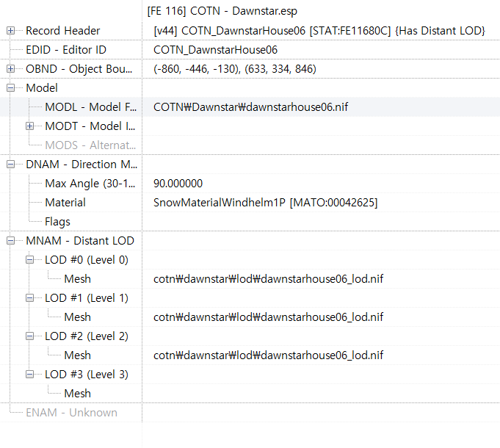The height and width of the screenshot is (448, 500).
Task: Select the MODL Model Filename row
Action: coord(90,107)
